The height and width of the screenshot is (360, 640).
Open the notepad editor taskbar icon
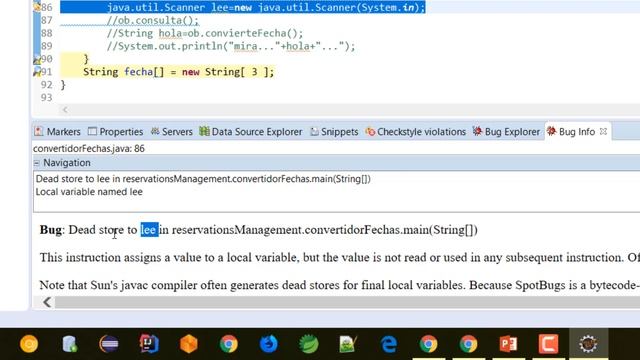coord(348,344)
